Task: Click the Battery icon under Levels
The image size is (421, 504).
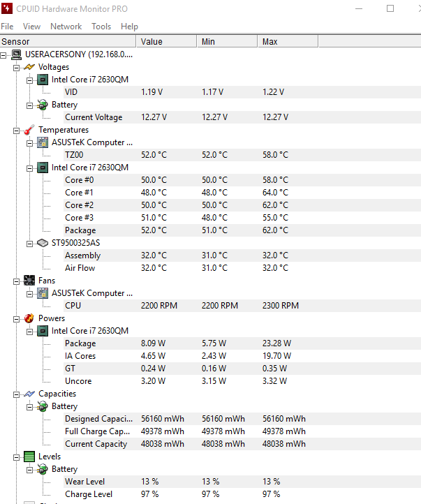Action: coord(43,469)
